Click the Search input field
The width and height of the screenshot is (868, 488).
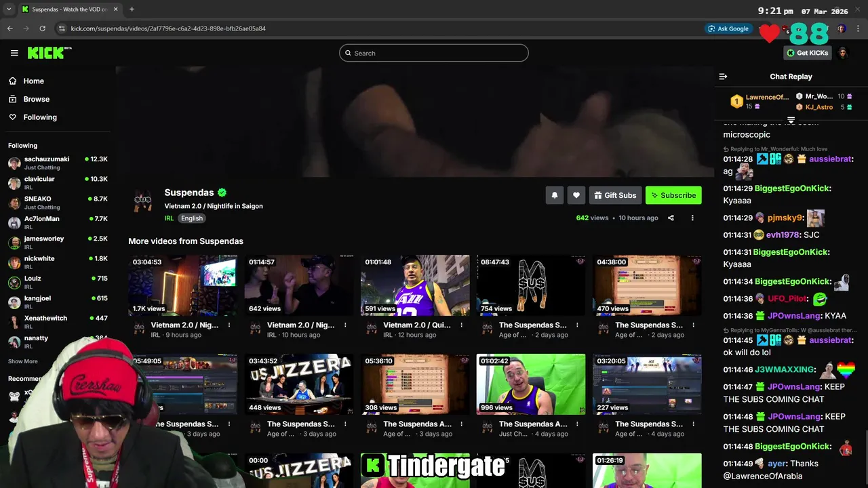click(434, 53)
